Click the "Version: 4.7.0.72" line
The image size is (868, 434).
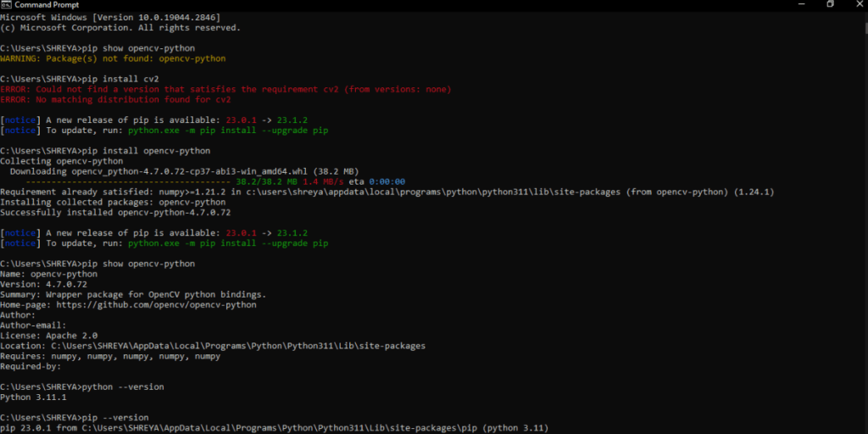click(44, 285)
